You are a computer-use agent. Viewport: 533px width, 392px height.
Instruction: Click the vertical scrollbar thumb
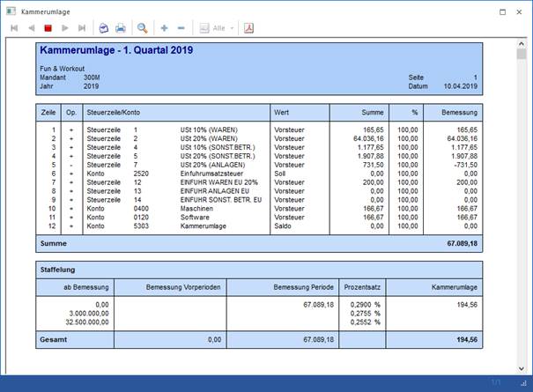tap(522, 55)
